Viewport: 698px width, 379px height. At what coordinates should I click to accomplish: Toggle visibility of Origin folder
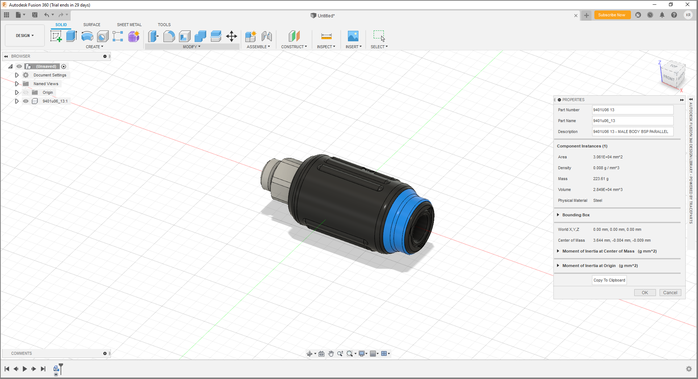26,92
